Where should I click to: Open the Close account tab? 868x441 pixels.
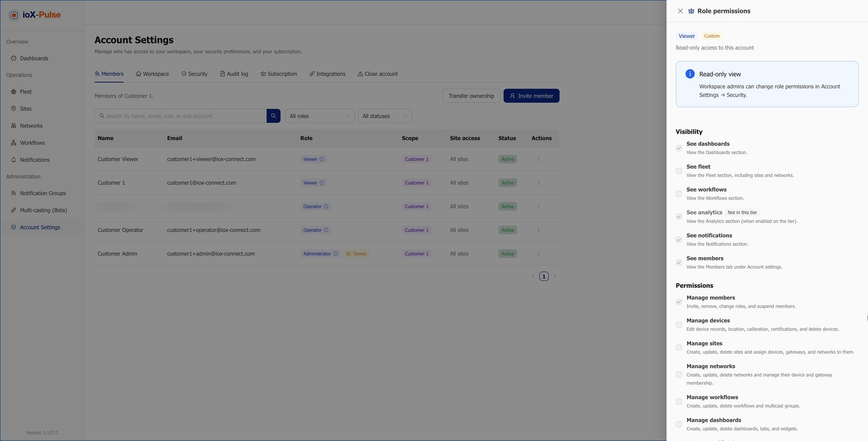(378, 74)
